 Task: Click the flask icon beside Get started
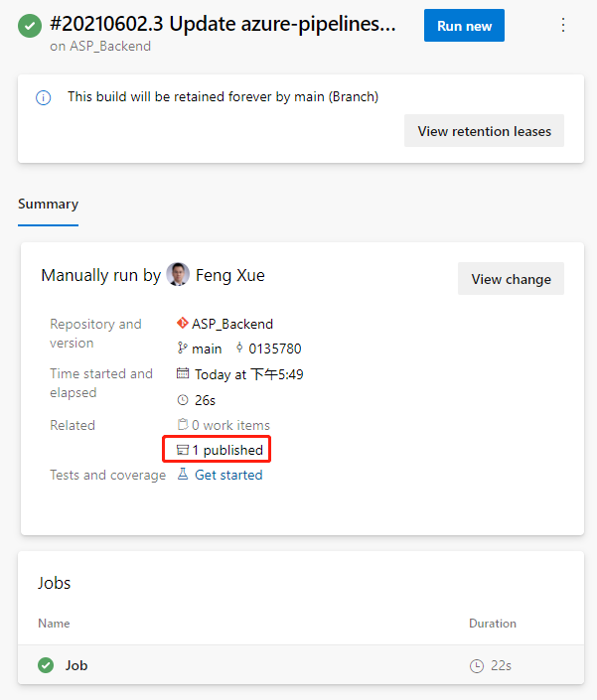tap(183, 474)
